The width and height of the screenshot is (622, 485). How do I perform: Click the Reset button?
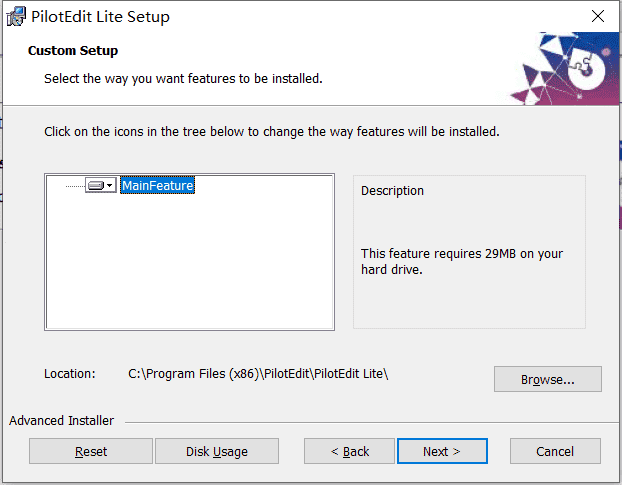[91, 451]
